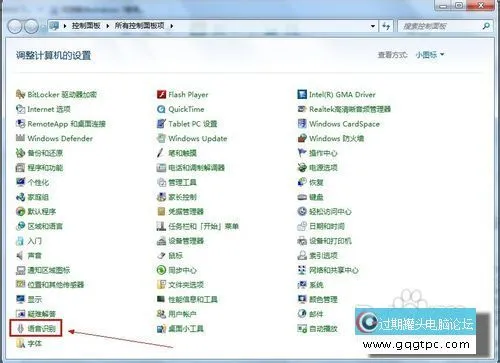
Task: Open 性能信息和工具 item
Action: tap(187, 299)
